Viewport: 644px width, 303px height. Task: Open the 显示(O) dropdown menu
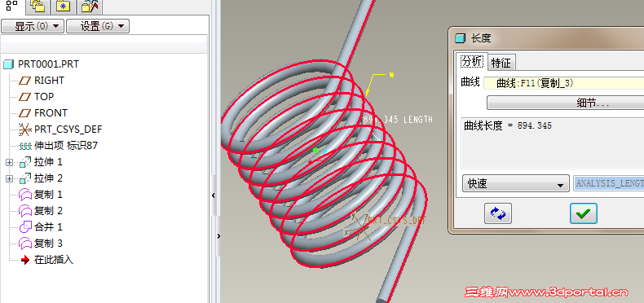pos(33,26)
